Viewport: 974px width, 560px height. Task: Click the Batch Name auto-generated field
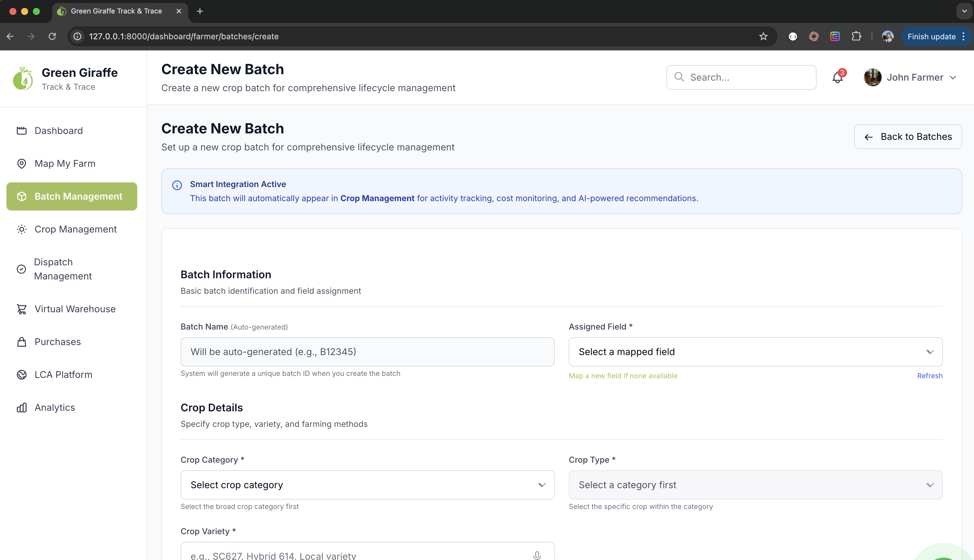point(367,352)
